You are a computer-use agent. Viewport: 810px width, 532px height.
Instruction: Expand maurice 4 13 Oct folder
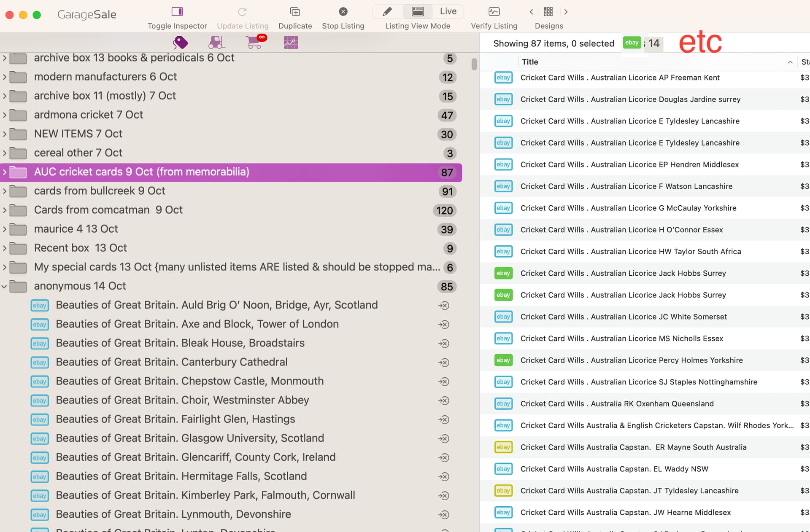pos(5,229)
